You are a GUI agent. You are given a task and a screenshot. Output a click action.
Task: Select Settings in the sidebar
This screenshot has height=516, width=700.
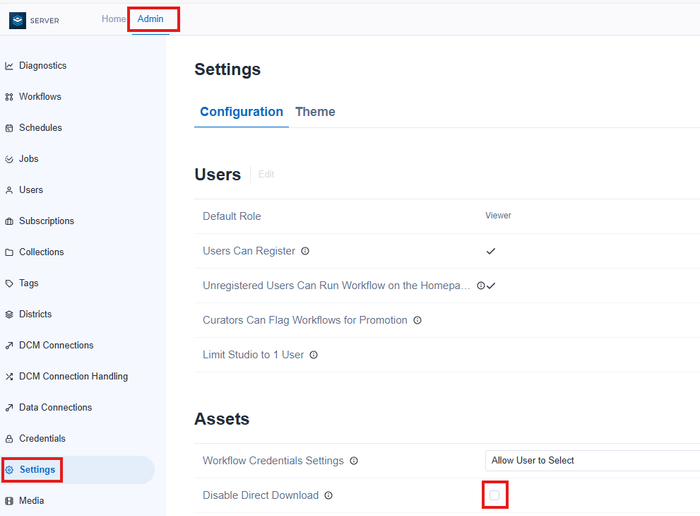[x=38, y=470]
